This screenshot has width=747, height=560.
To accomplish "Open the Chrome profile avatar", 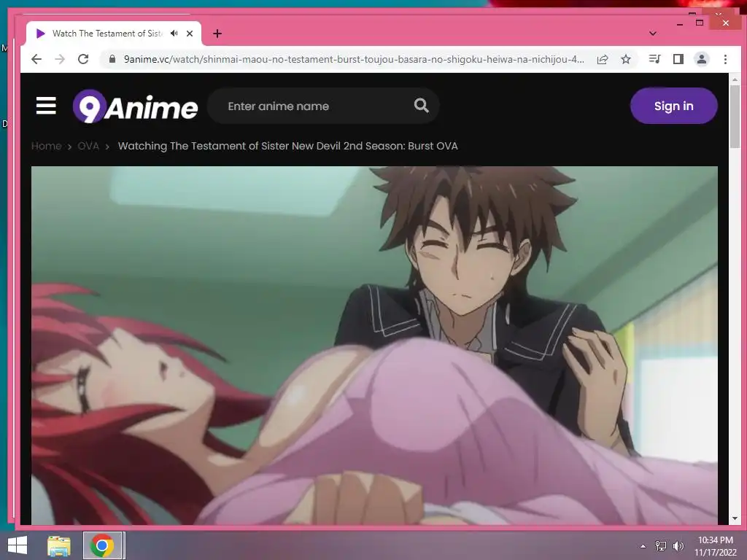I will coord(702,59).
